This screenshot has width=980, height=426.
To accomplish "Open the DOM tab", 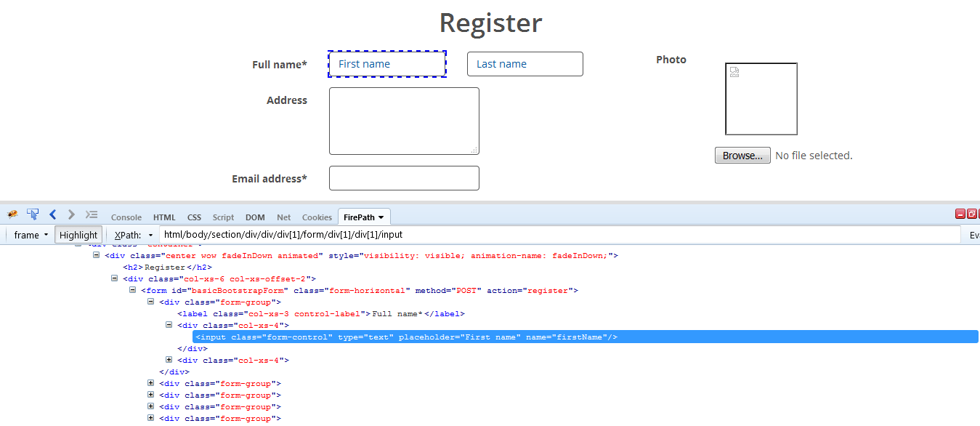I will pos(255,217).
